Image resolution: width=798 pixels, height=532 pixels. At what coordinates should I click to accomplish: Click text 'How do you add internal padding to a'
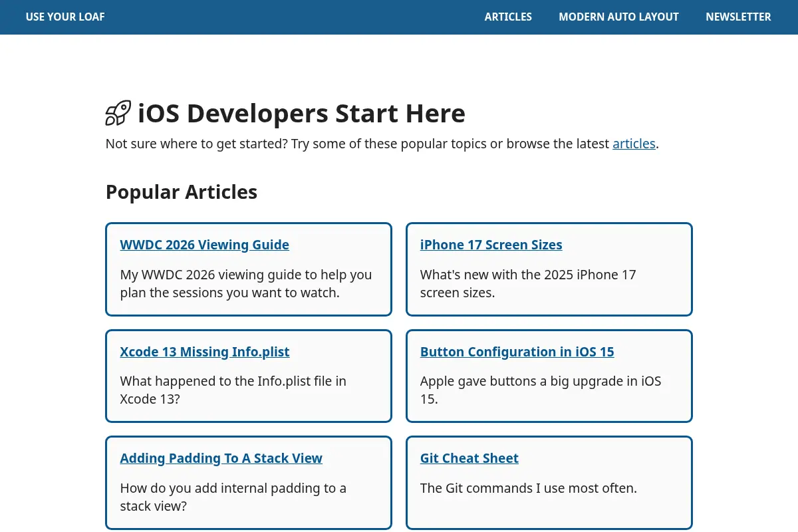[233, 488]
